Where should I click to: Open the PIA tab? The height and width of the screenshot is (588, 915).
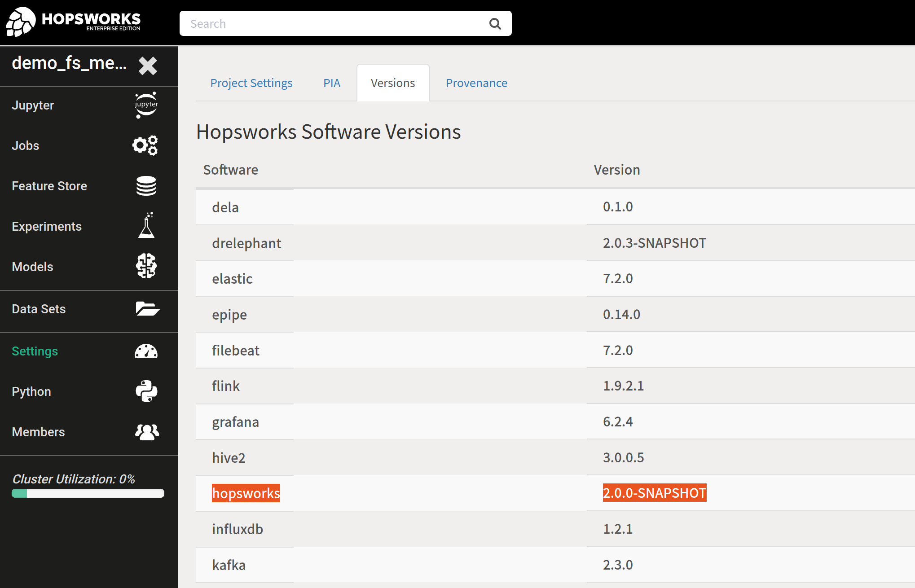pos(332,83)
